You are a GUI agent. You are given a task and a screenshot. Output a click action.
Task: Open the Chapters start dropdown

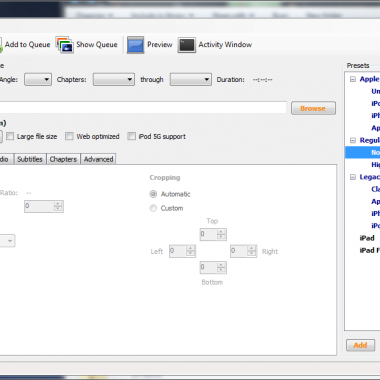click(114, 80)
